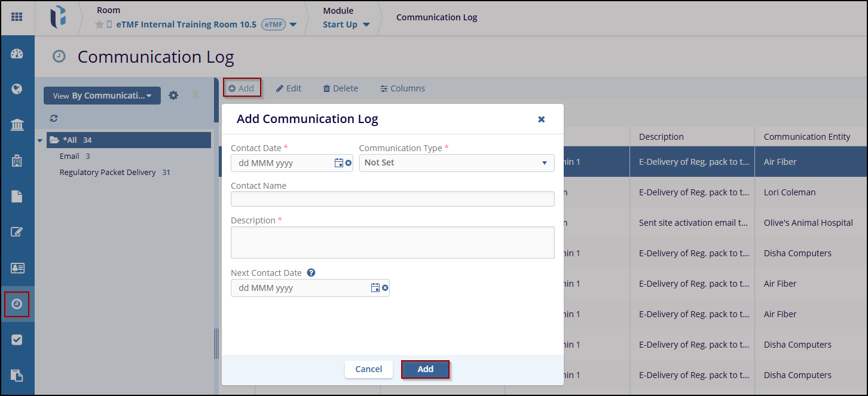Open Contact Date calendar picker
The height and width of the screenshot is (396, 868).
[339, 163]
